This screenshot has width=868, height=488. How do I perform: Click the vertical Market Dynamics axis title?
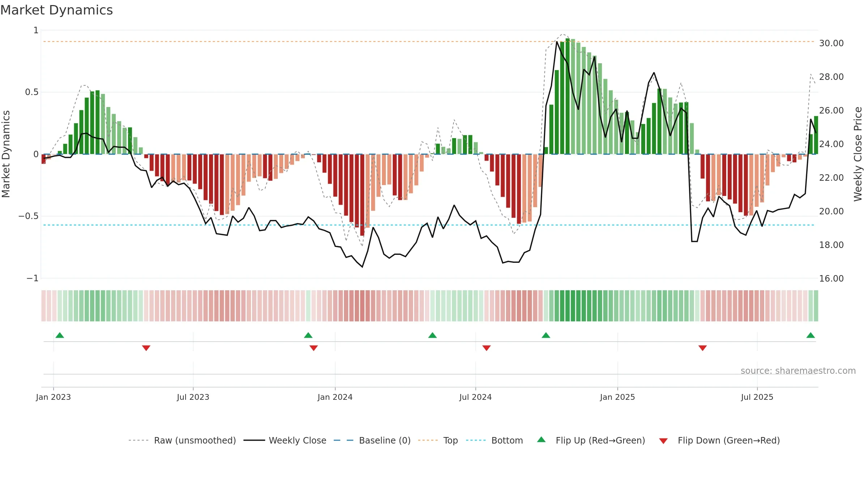pyautogui.click(x=6, y=154)
